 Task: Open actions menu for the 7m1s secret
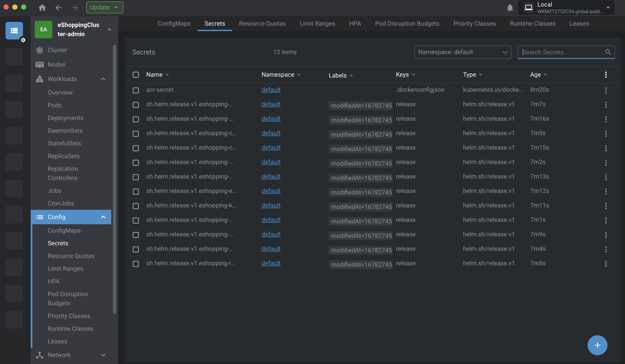606,220
